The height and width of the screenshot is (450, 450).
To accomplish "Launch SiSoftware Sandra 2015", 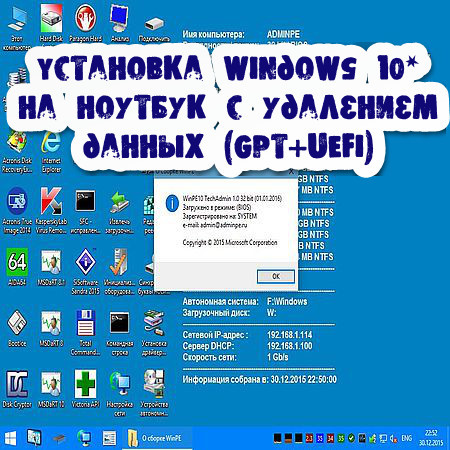I will coord(85,272).
